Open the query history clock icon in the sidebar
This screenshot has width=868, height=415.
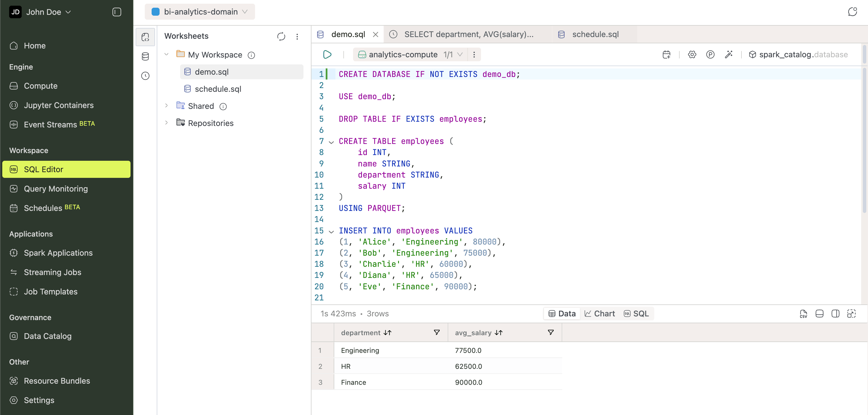145,76
